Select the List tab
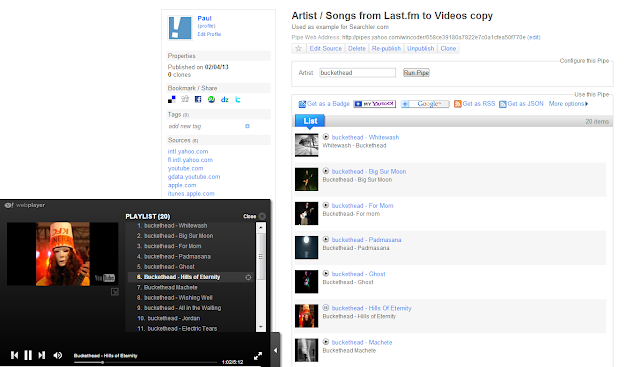 [x=310, y=121]
